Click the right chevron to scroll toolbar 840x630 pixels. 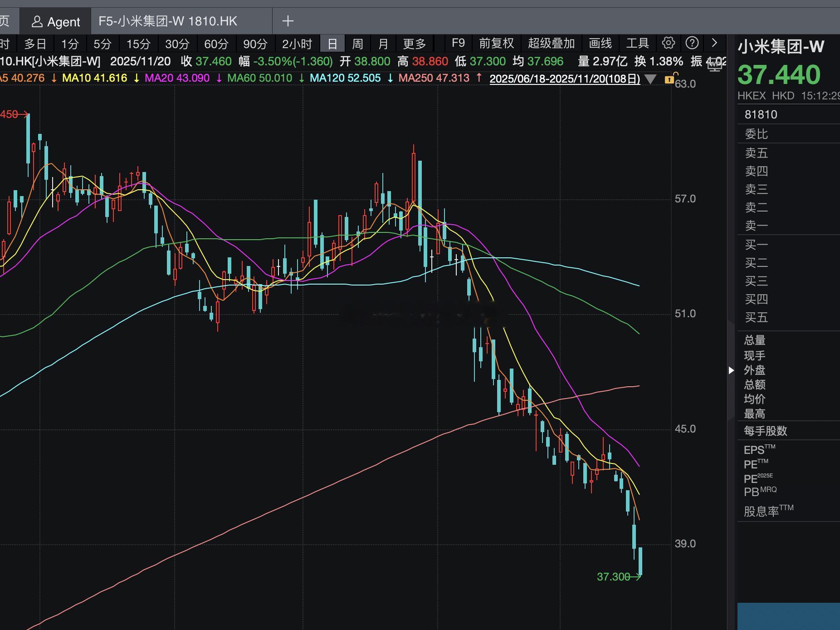pyautogui.click(x=714, y=43)
